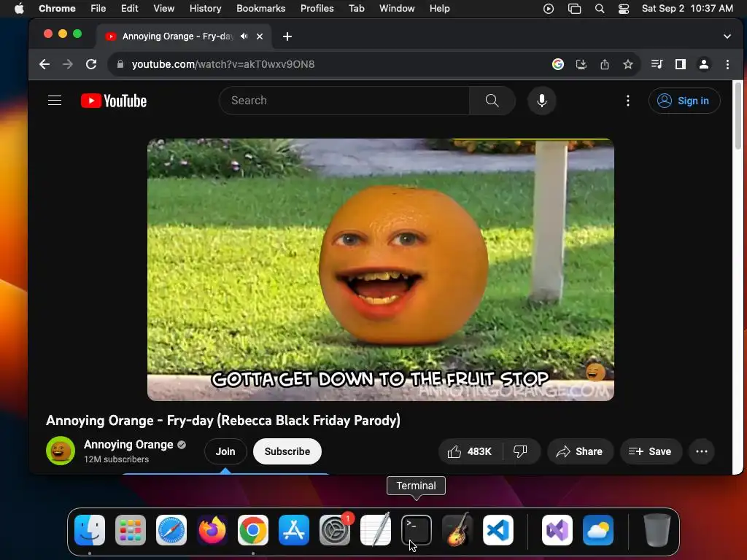Install the app via the address bar download icon

click(x=581, y=64)
